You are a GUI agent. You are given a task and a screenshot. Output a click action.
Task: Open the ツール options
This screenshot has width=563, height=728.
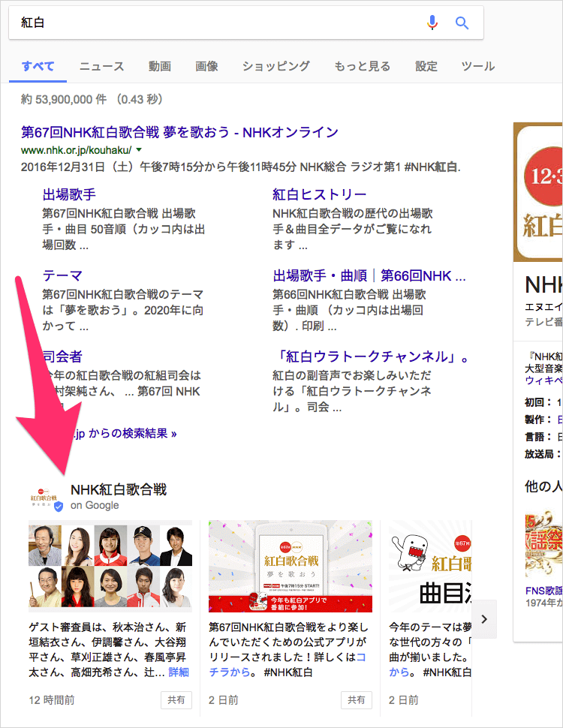click(478, 66)
